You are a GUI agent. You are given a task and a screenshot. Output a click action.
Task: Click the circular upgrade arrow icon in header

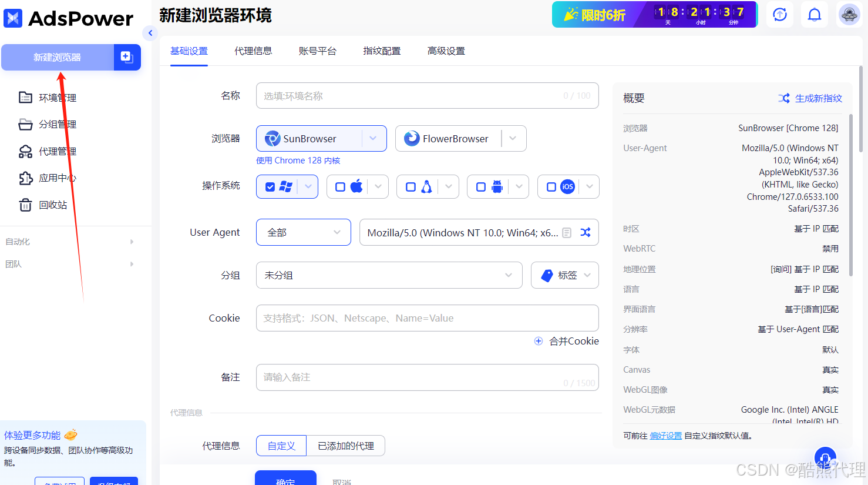point(780,15)
